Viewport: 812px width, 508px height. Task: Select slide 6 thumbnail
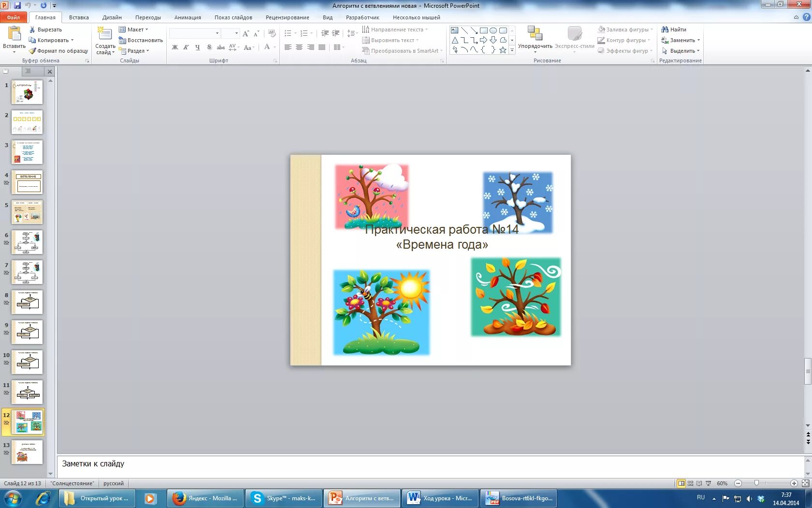tap(27, 242)
